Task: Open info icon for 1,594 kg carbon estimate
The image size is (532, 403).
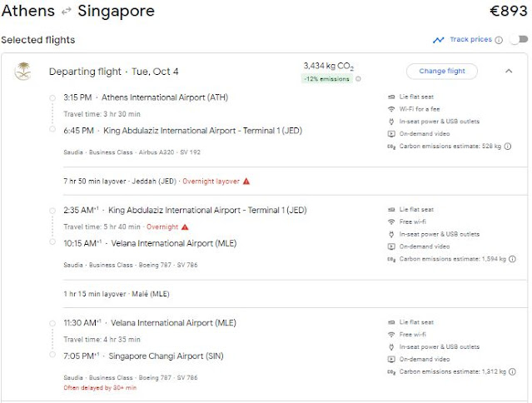Action: click(x=512, y=259)
